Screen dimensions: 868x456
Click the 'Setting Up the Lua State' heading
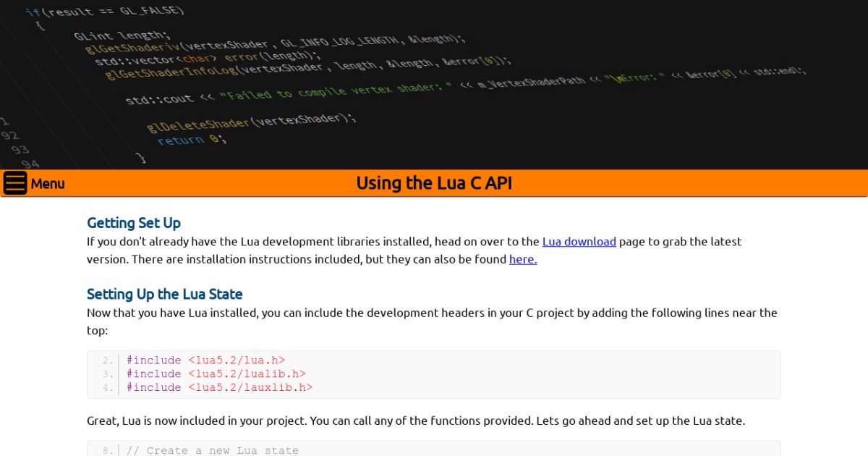tap(164, 294)
